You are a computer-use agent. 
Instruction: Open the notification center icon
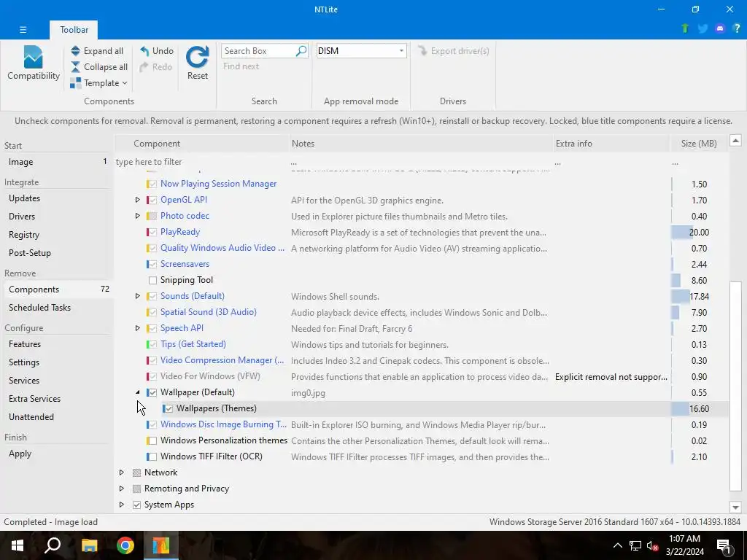point(724,545)
